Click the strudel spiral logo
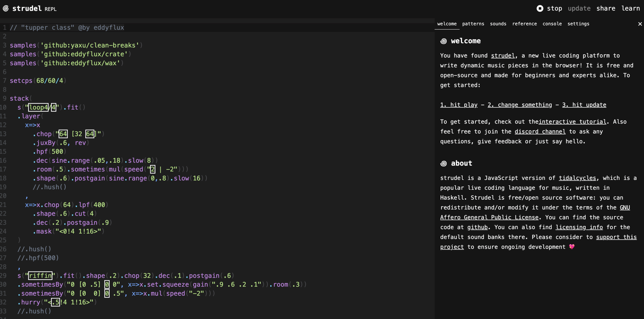This screenshot has width=644, height=319. [6, 8]
